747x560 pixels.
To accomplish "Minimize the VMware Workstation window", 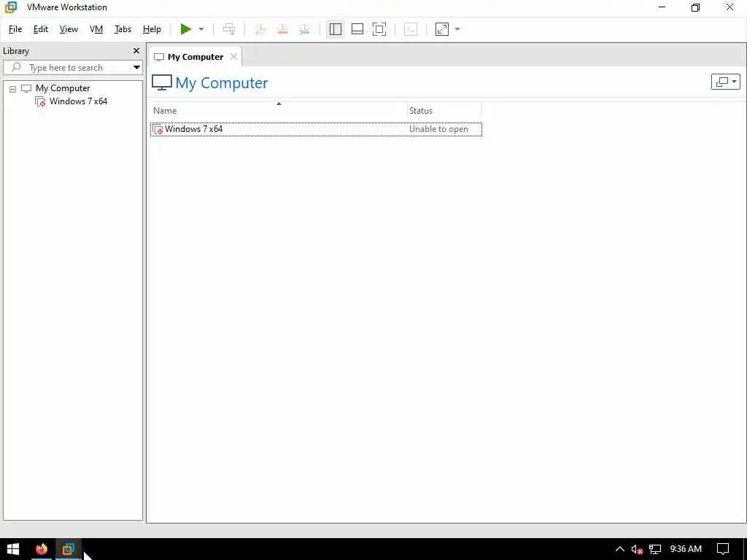I will coord(662,7).
